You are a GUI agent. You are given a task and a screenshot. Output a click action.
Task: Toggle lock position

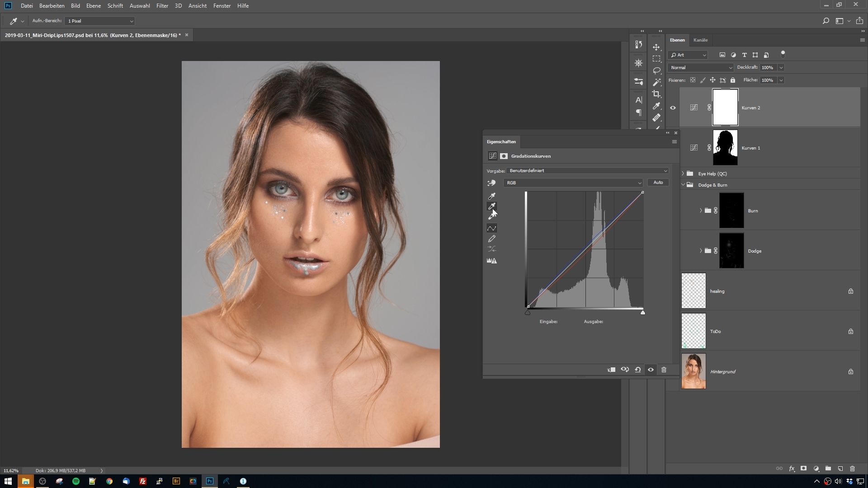click(x=712, y=80)
